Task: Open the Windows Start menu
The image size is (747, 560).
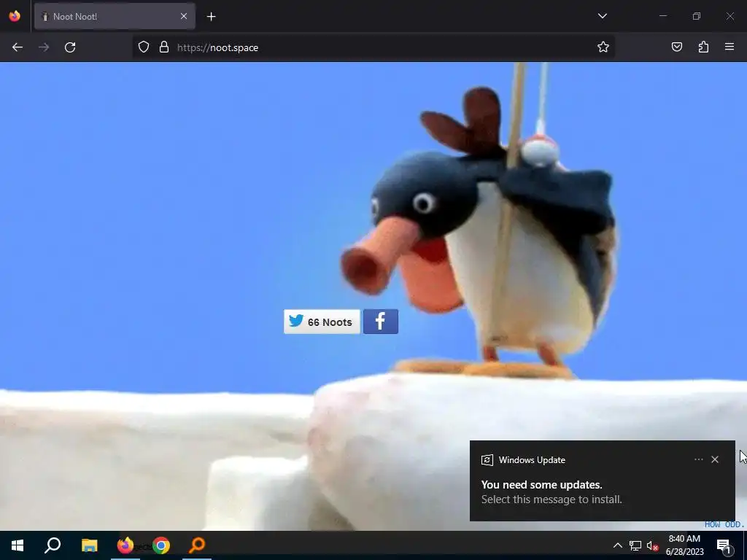Action: 18,545
